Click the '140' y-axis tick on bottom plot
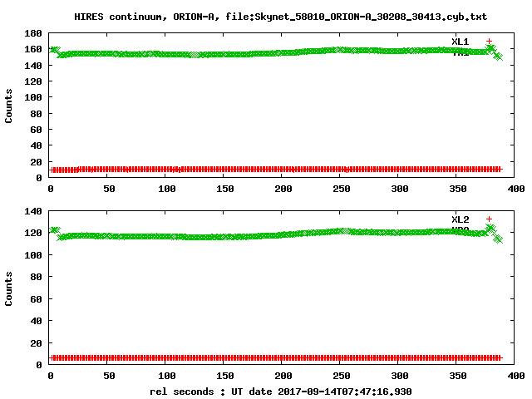Viewport: 532px width, 399px height. click(x=33, y=211)
